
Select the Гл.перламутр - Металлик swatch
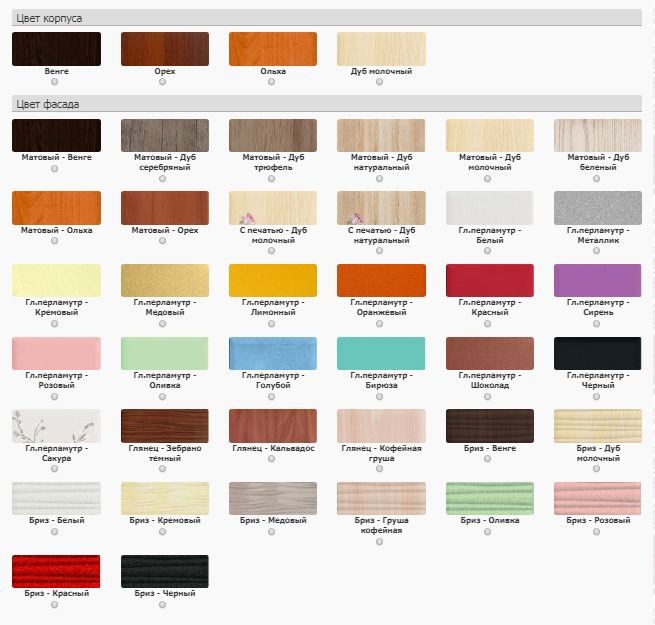(597, 208)
